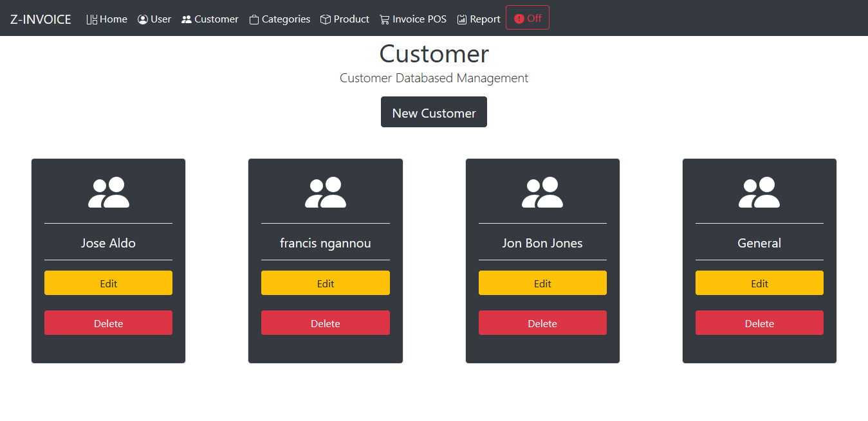The height and width of the screenshot is (421, 868).
Task: Edit the General customer
Action: click(759, 283)
